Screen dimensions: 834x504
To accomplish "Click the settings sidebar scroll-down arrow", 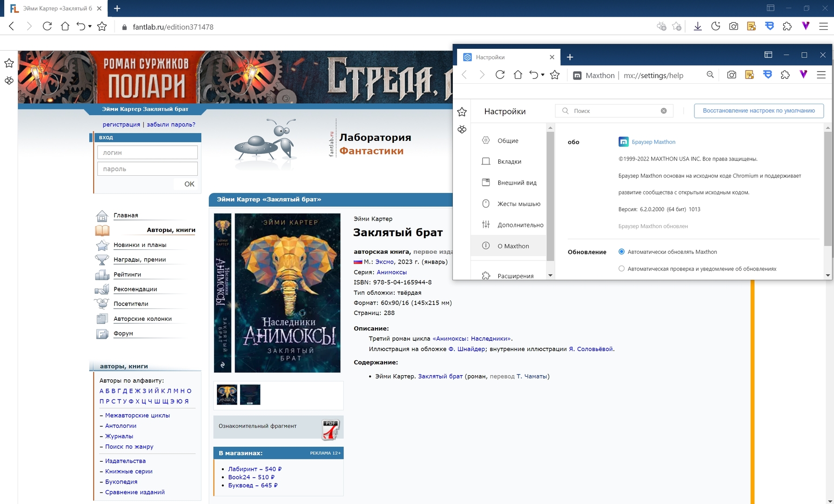I will click(550, 275).
